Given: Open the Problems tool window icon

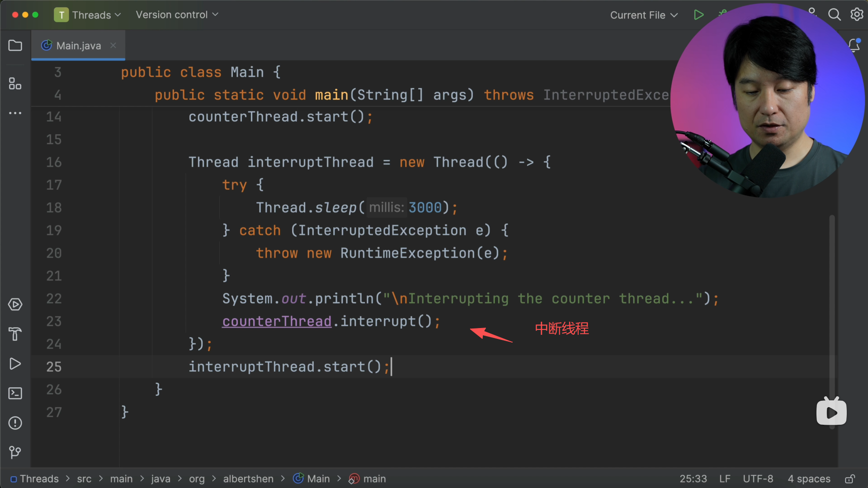Looking at the screenshot, I should 15,423.
